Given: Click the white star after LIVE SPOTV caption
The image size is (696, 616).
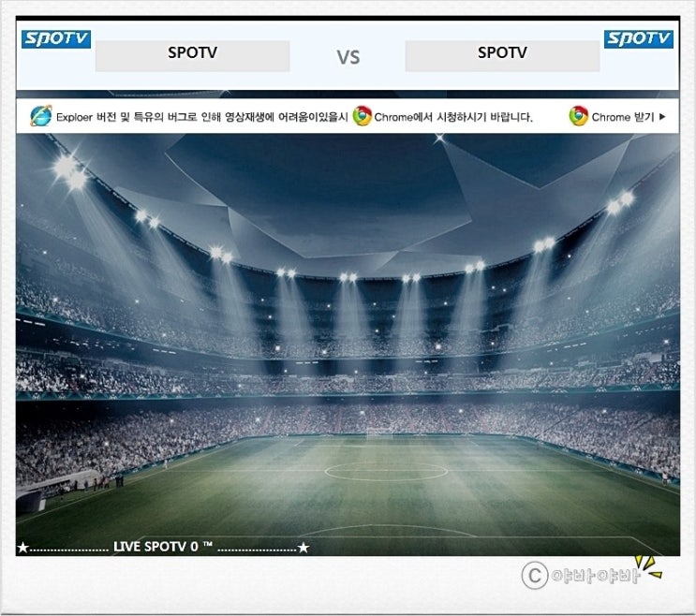Looking at the screenshot, I should [x=304, y=548].
